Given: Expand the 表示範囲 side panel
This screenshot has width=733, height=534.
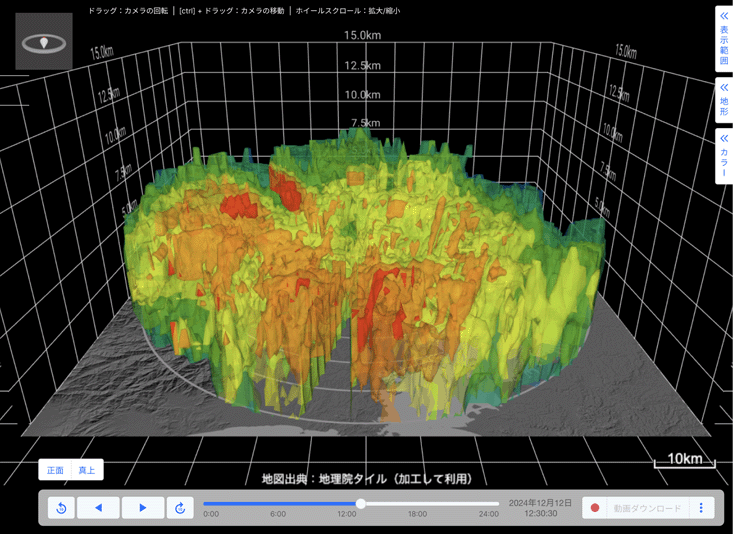Looking at the screenshot, I should click(724, 38).
